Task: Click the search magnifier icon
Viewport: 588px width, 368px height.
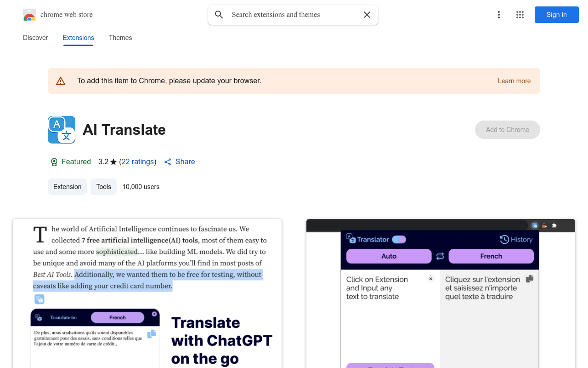Action: 219,15
